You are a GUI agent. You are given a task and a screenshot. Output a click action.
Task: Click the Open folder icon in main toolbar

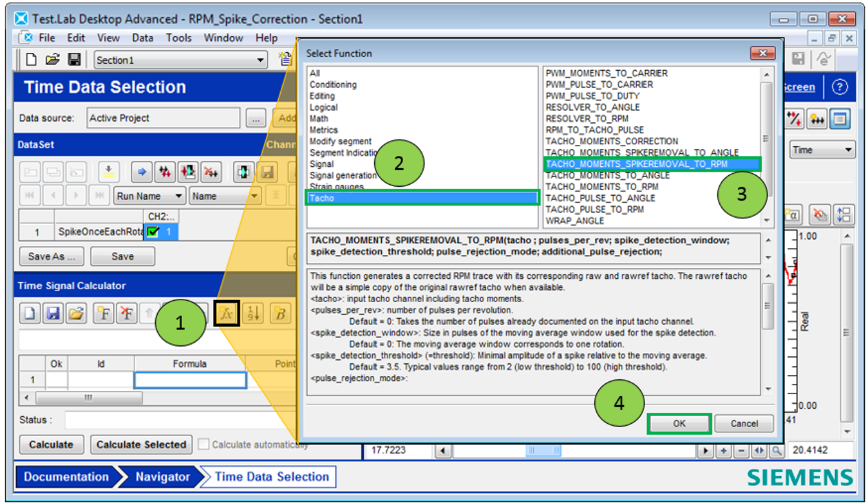(x=52, y=60)
